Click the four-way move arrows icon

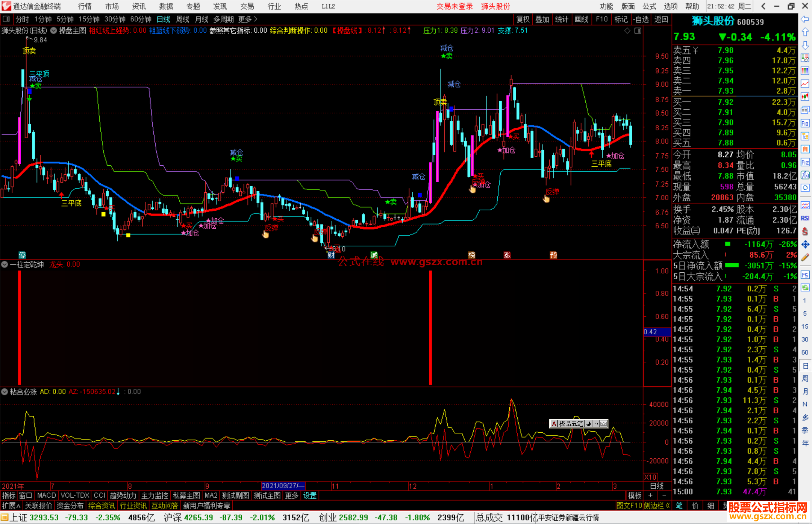[805, 245]
